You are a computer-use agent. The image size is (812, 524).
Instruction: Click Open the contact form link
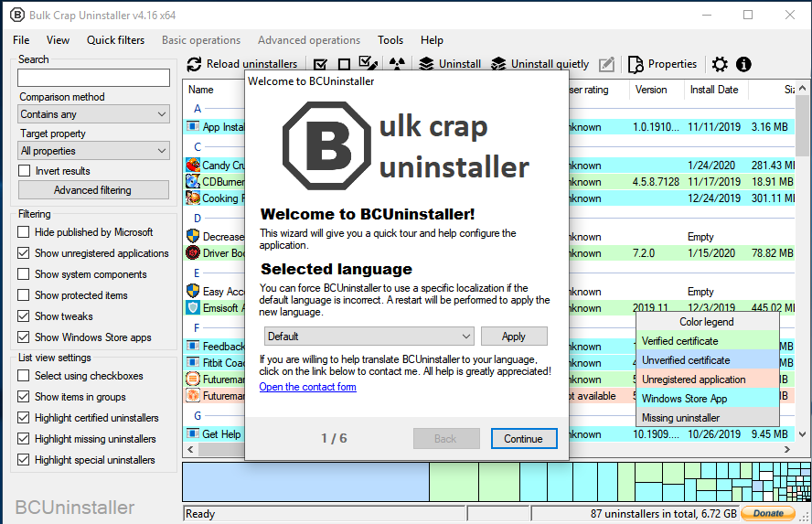click(307, 387)
